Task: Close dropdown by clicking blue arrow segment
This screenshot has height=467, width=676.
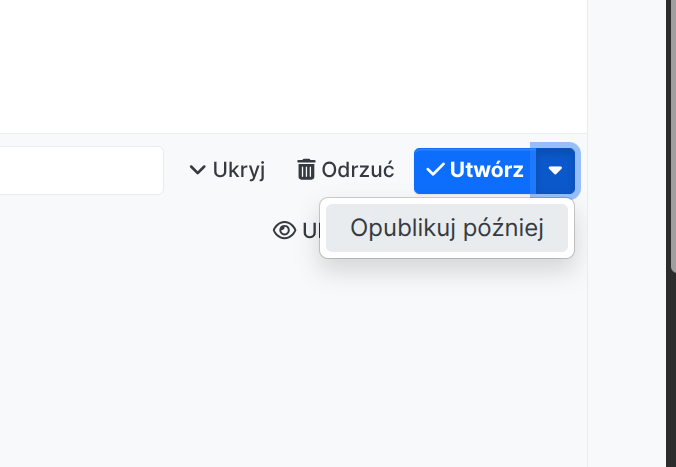Action: 555,171
